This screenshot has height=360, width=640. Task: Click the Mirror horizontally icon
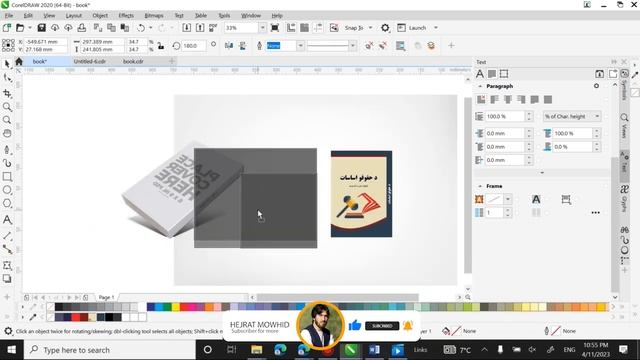pyautogui.click(x=229, y=46)
